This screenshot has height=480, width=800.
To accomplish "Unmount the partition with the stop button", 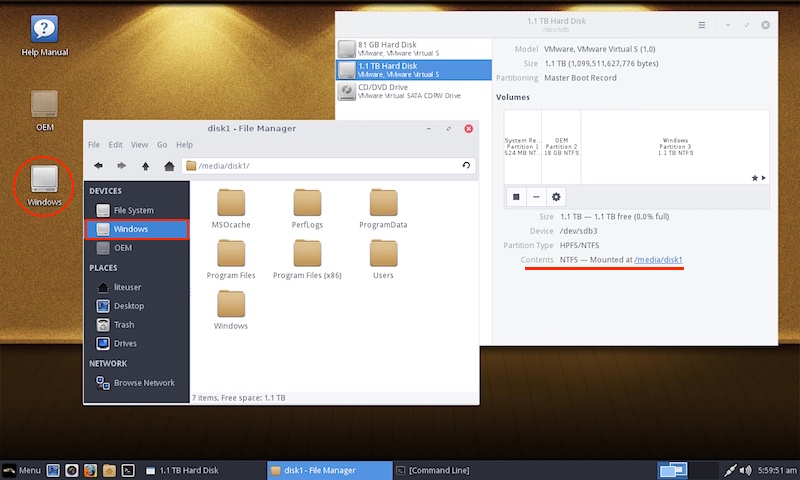I will 517,197.
